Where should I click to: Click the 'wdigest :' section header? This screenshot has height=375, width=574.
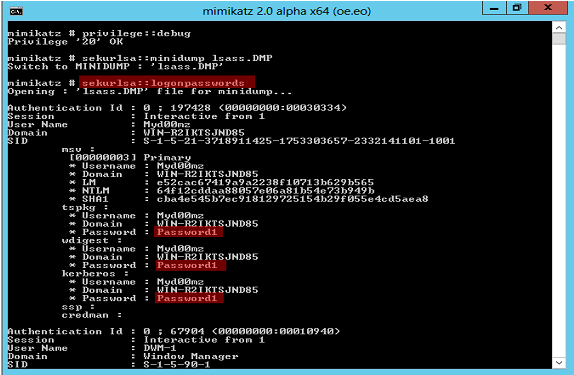click(92, 241)
